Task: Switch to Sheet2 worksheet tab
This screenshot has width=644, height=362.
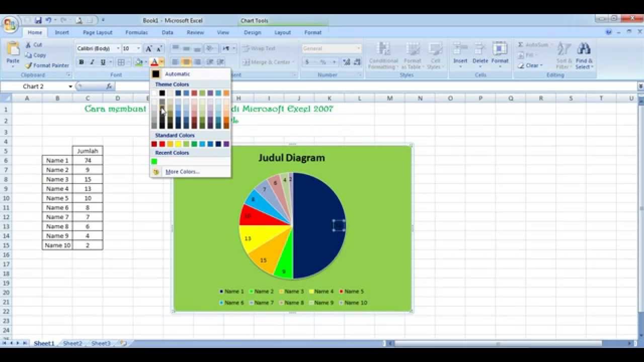Action: (72, 343)
